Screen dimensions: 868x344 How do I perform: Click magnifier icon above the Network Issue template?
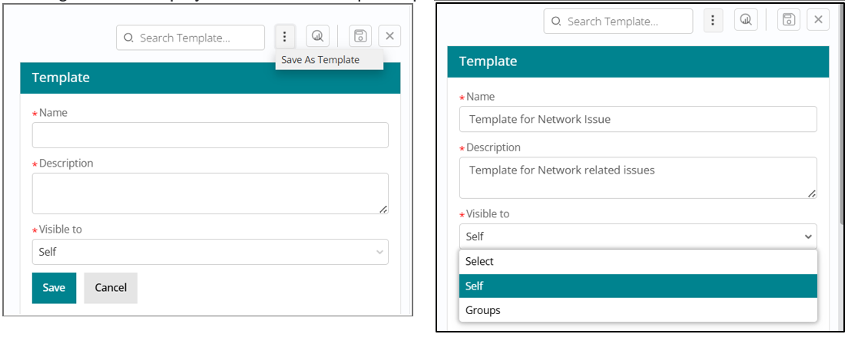pyautogui.click(x=745, y=21)
